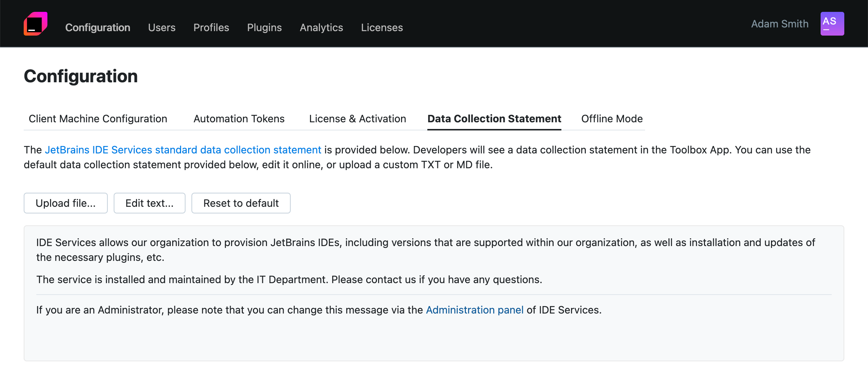Click the Adam Smith account name
Viewport: 868px width, 378px height.
[x=779, y=23]
